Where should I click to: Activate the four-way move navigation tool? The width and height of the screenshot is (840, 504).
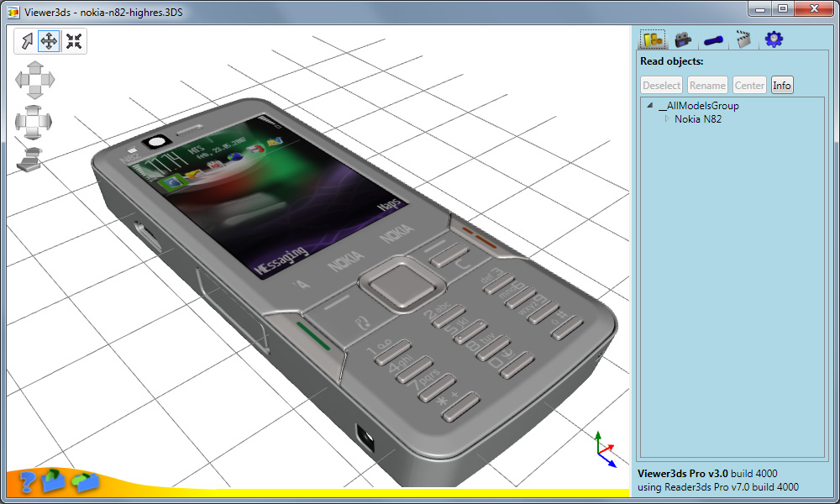pyautogui.click(x=49, y=41)
